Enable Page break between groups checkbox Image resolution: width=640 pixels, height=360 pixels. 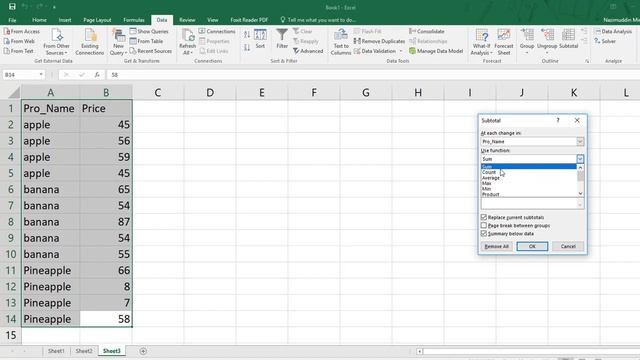click(x=484, y=225)
